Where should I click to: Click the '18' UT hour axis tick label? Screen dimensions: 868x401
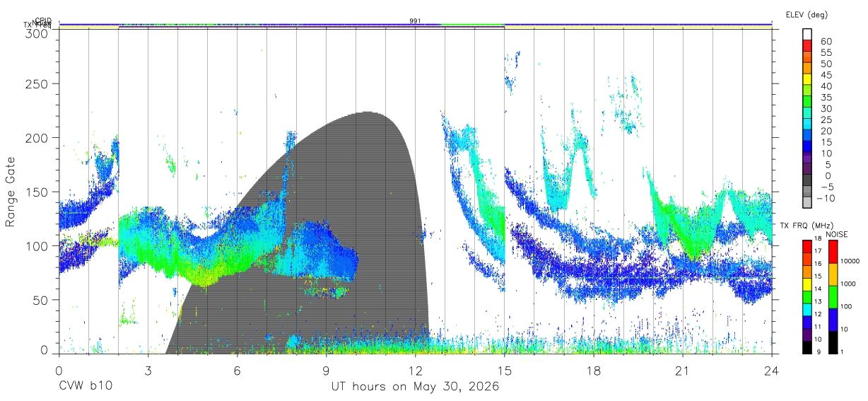click(x=594, y=370)
